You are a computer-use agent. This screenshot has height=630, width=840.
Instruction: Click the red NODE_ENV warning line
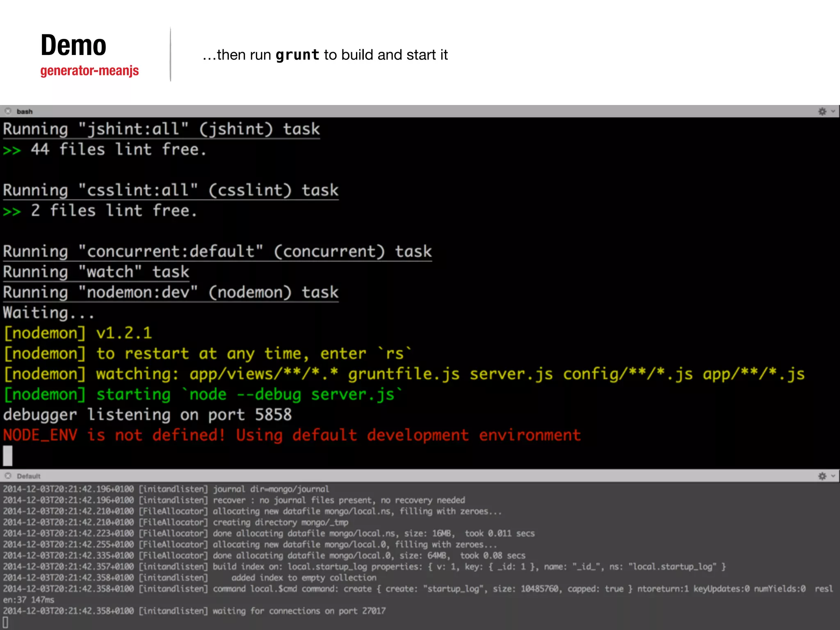pyautogui.click(x=292, y=435)
